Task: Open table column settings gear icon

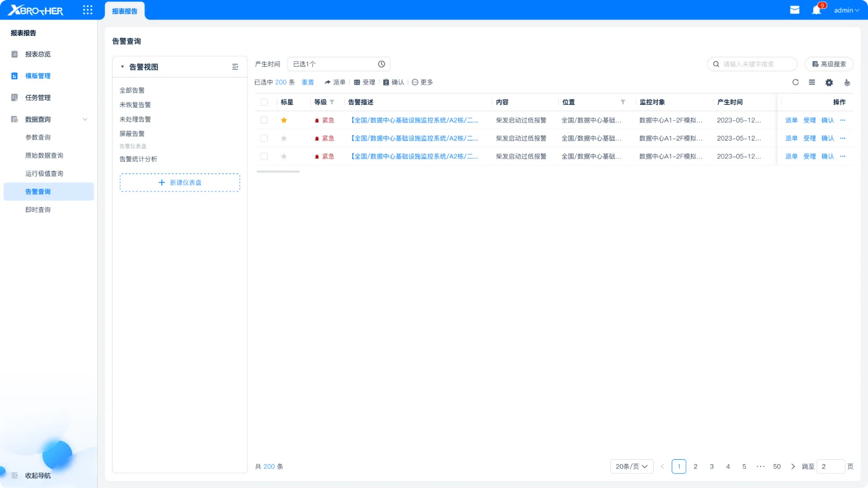Action: pyautogui.click(x=829, y=83)
